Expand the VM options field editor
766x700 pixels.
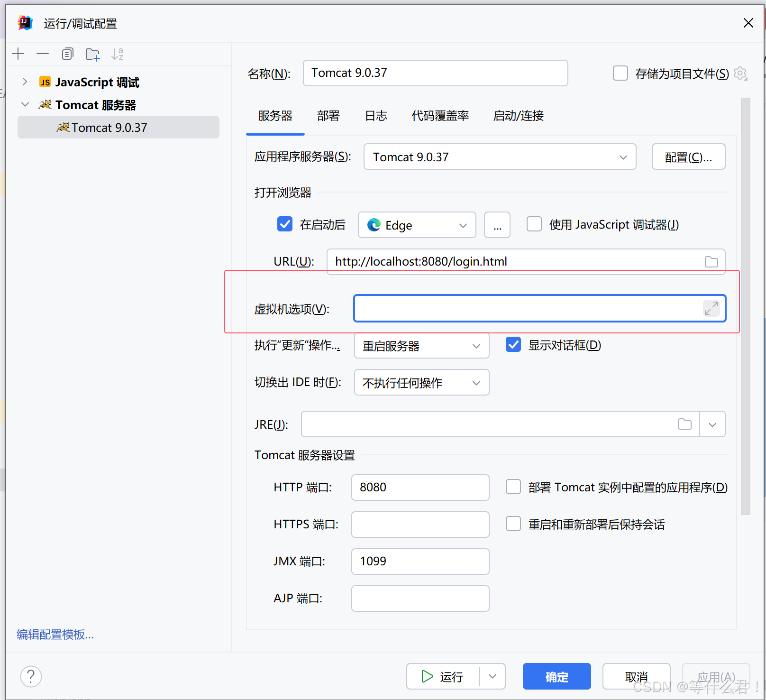click(711, 308)
